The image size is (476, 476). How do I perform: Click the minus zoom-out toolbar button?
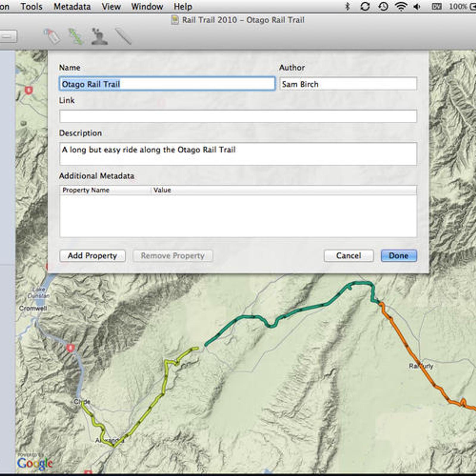(7, 37)
